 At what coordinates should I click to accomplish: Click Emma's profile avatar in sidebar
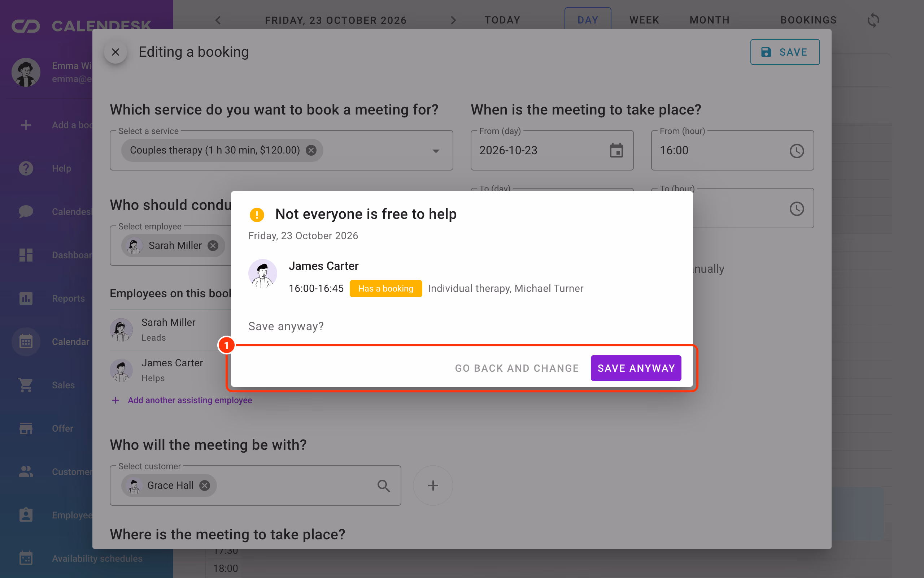(26, 72)
